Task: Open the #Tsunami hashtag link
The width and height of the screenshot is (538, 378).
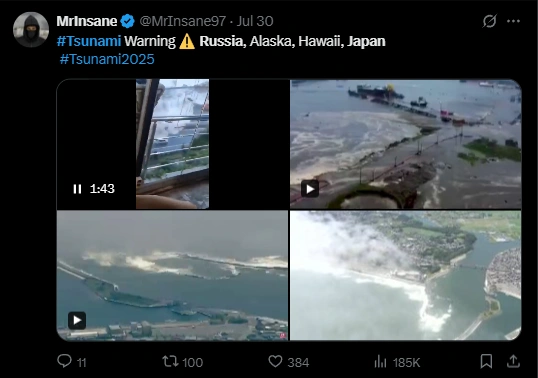Action: pos(89,41)
